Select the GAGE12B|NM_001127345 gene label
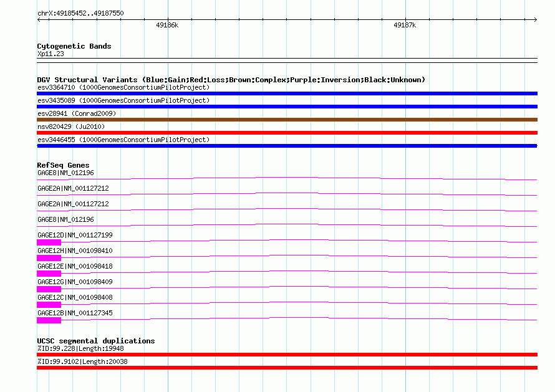 click(75, 313)
